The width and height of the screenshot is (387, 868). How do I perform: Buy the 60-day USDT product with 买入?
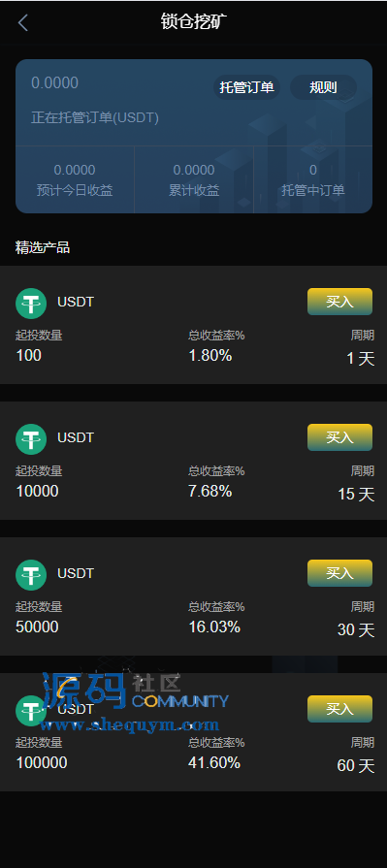[339, 709]
